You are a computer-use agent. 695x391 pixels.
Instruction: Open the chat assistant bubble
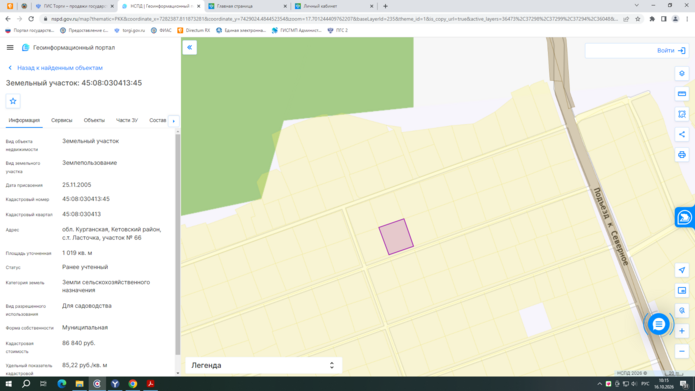pos(659,324)
